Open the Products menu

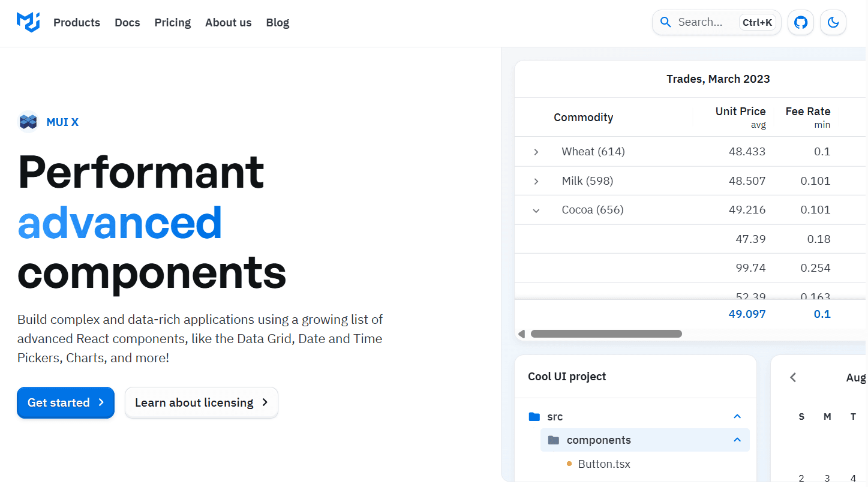[77, 23]
